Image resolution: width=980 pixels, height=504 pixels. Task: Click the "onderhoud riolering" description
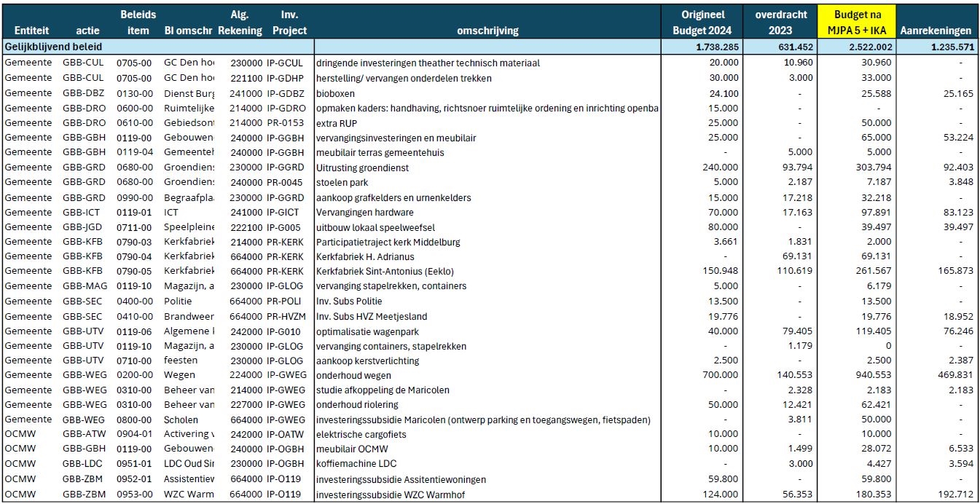pyautogui.click(x=357, y=405)
